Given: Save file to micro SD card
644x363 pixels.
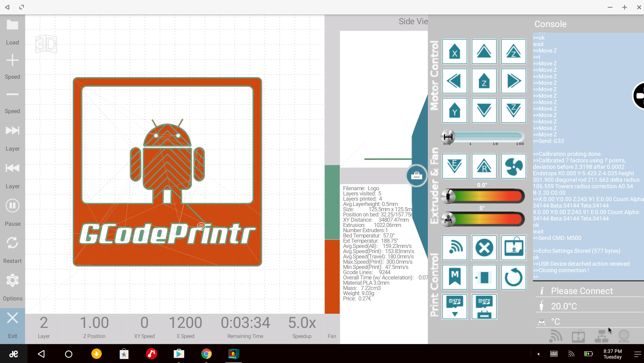Looking at the screenshot, I should (x=455, y=306).
